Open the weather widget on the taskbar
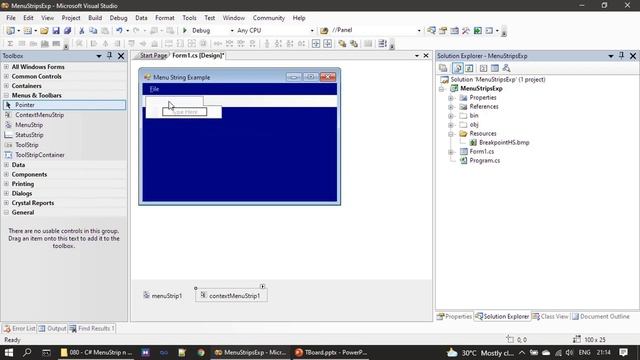The height and width of the screenshot is (360, 640). pyautogui.click(x=480, y=353)
